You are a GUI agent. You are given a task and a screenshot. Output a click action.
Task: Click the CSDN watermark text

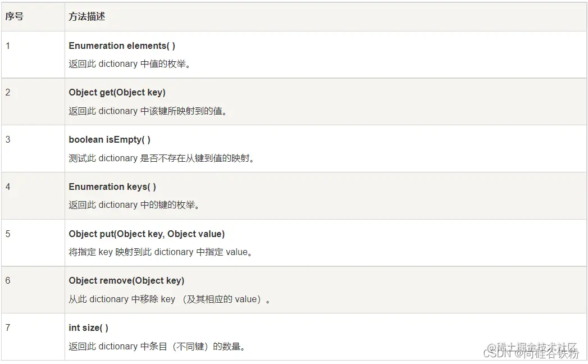tap(531, 353)
